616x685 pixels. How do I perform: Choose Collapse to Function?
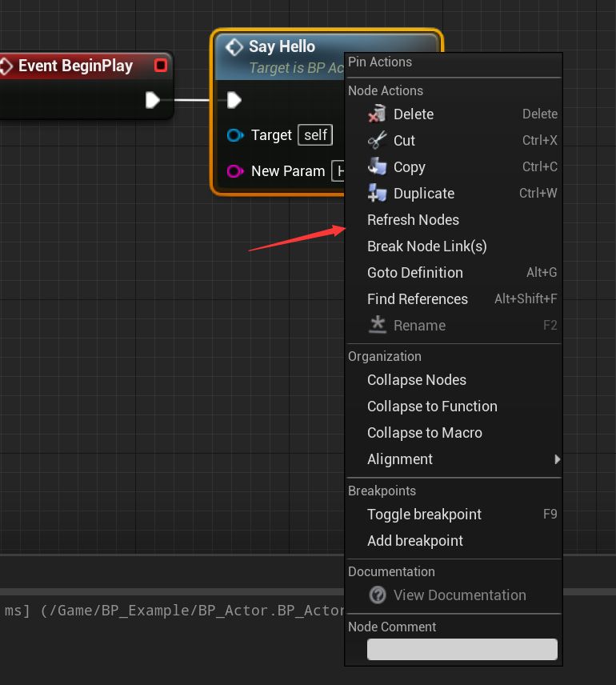pyautogui.click(x=432, y=407)
